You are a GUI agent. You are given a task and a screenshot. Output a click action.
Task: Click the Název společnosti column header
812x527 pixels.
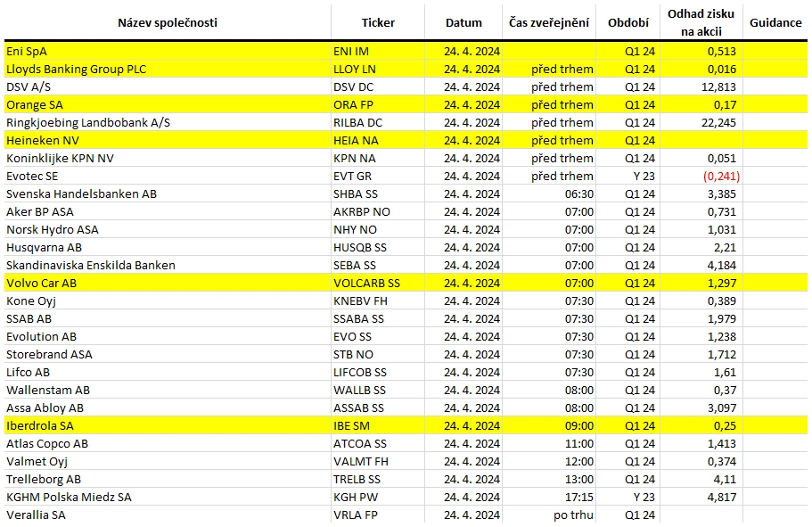tap(168, 23)
